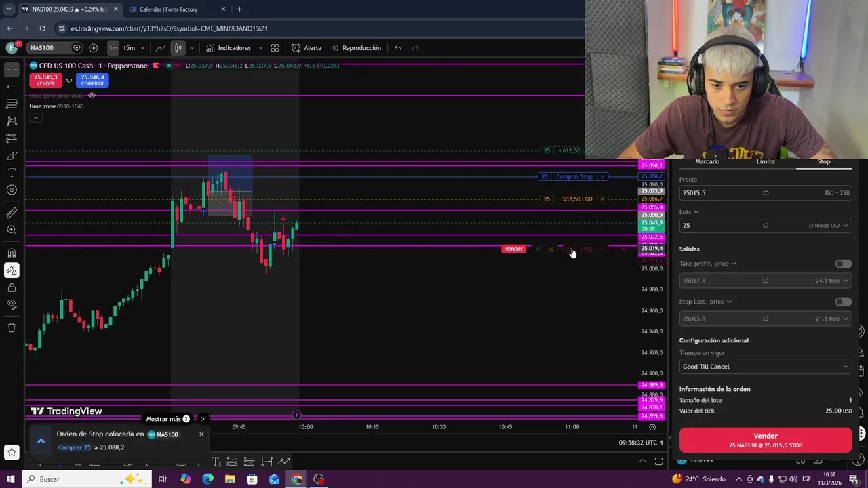This screenshot has height=488, width=868.
Task: Select the 15m timeframe
Action: pyautogui.click(x=129, y=48)
